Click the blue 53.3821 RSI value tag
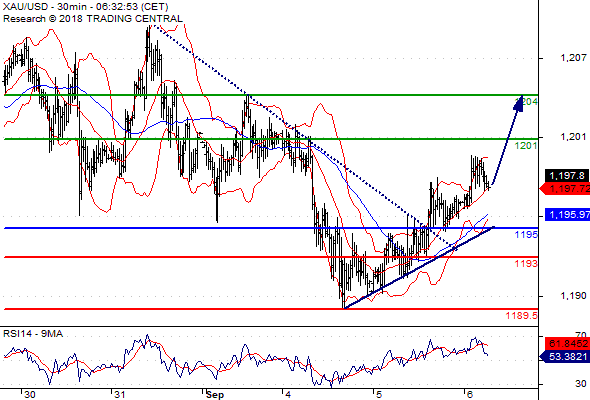The height and width of the screenshot is (400, 590). point(565,356)
